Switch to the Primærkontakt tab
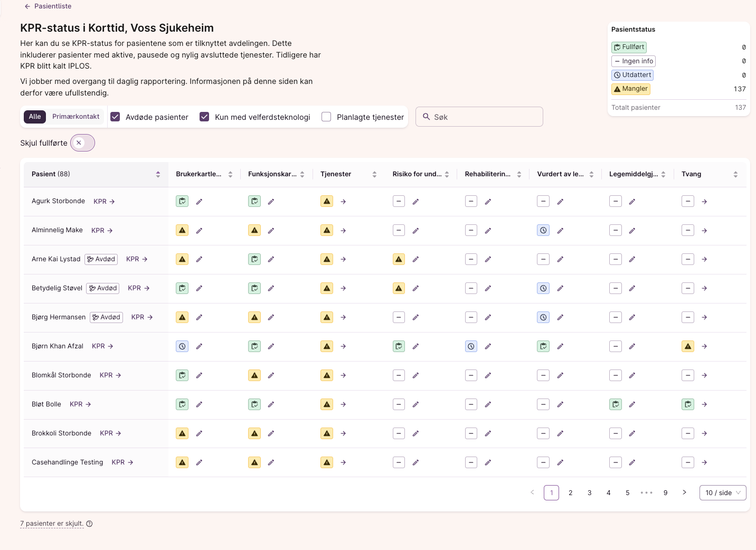This screenshot has height=550, width=756. (x=76, y=117)
